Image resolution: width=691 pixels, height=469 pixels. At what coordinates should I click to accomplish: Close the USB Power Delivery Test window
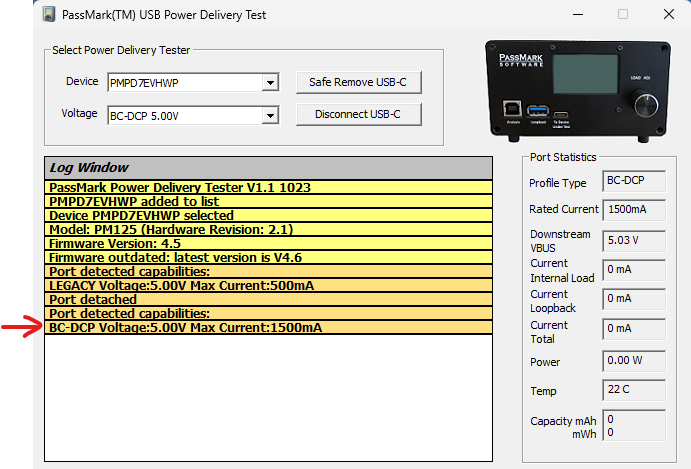coord(669,15)
